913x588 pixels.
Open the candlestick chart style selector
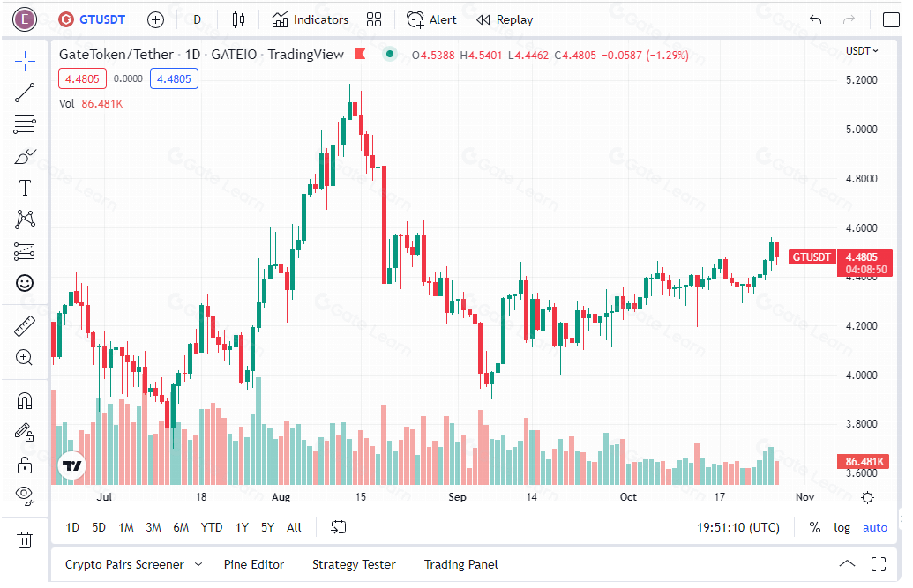[238, 19]
